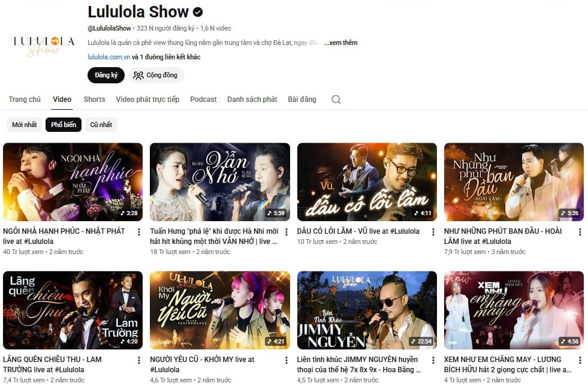Open options menu for LÃNG QUÊN CHIỀU THU video
The width and height of the screenshot is (588, 389).
click(139, 360)
